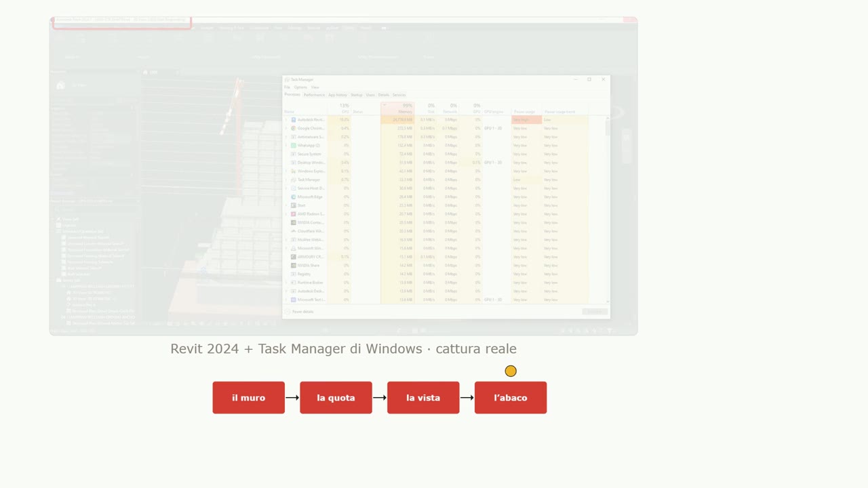Sort by the CPU column header
Screen dimensions: 868x488
(339, 108)
